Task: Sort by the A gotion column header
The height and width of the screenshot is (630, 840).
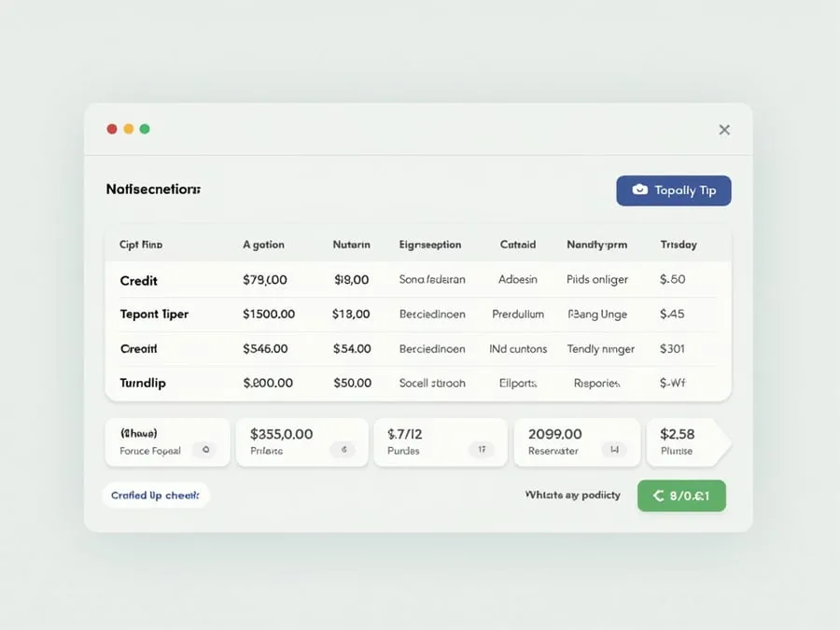Action: pyautogui.click(x=263, y=245)
